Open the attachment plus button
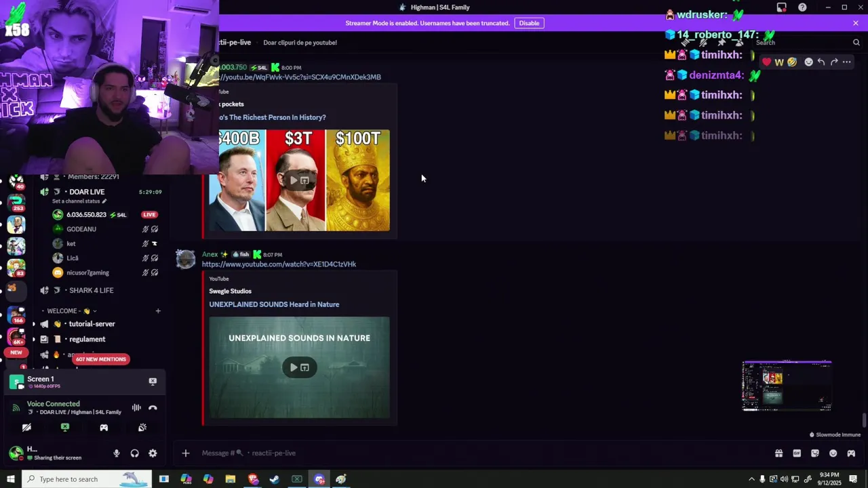Viewport: 868px width, 488px height. [x=186, y=453]
